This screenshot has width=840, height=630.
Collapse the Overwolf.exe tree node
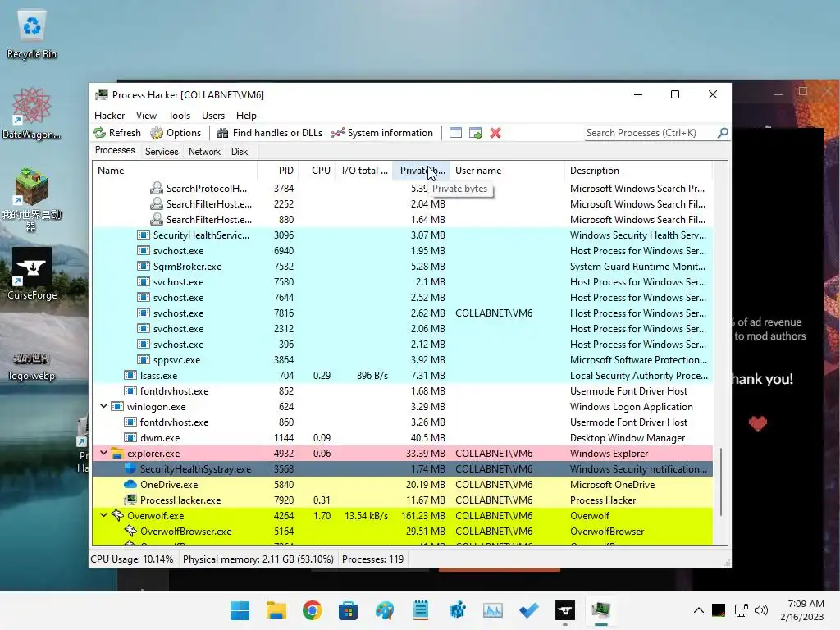coord(104,515)
